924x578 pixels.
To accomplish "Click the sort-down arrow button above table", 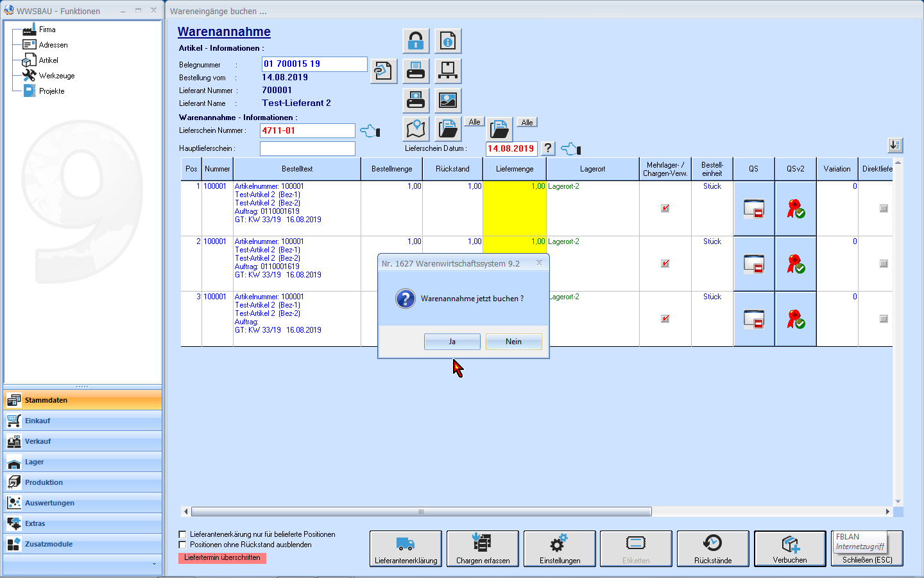I will coord(895,145).
